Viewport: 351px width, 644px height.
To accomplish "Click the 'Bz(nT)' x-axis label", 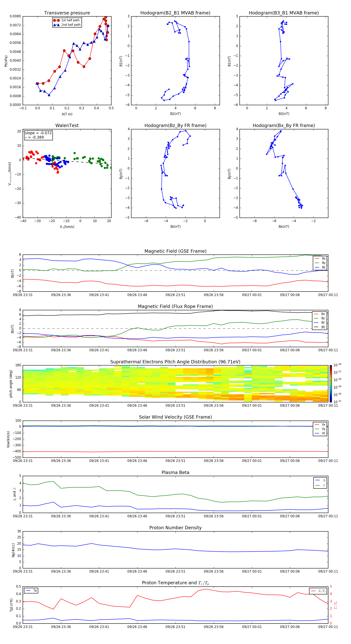I will coord(175,227).
